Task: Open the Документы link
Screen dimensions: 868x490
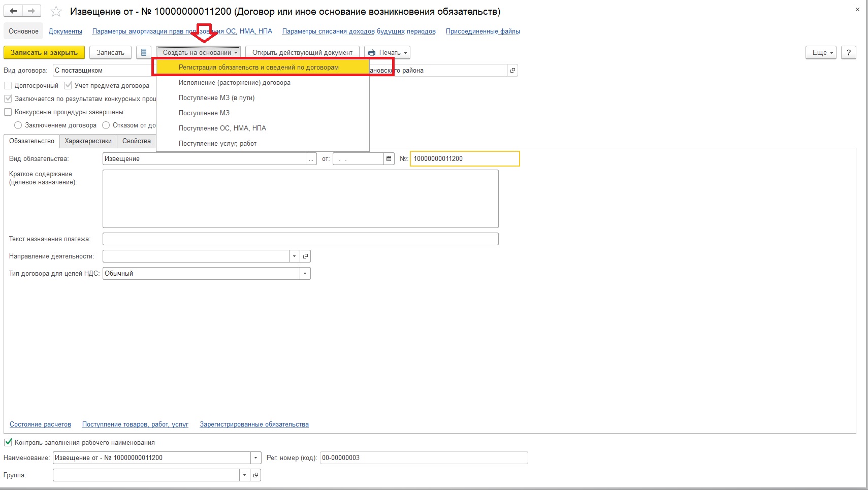Action: coord(66,31)
